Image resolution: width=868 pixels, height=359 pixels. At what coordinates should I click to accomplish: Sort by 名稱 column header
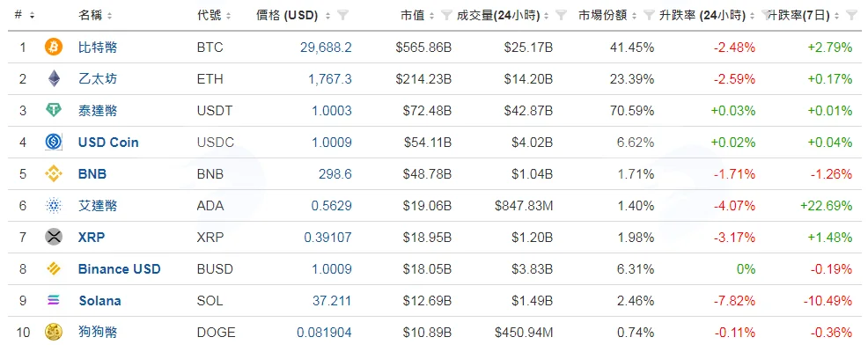(x=95, y=16)
